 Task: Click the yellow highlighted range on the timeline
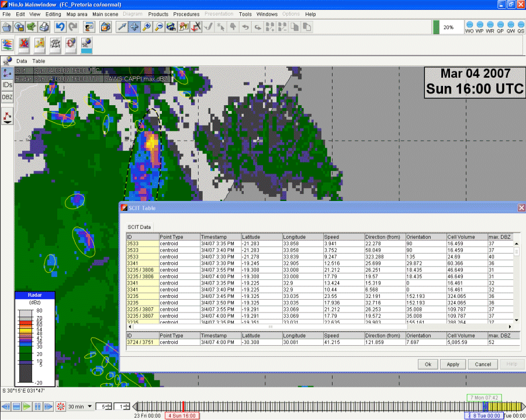pyautogui.click(x=504, y=407)
